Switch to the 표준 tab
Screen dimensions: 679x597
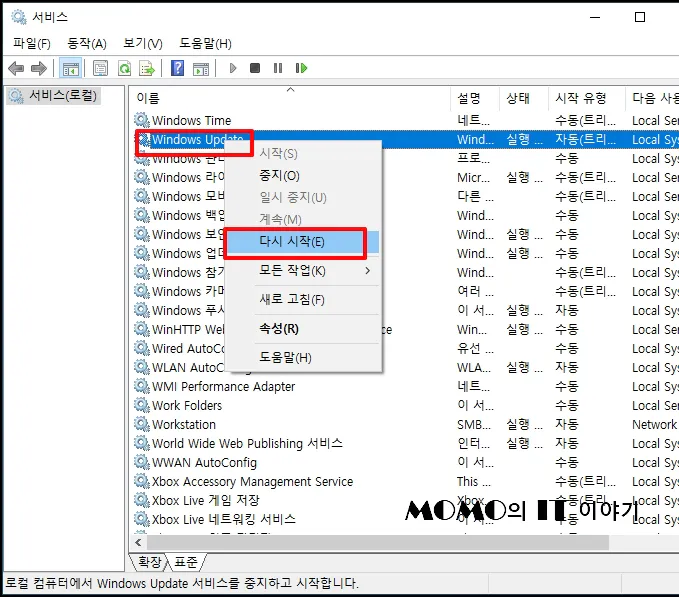(x=186, y=562)
